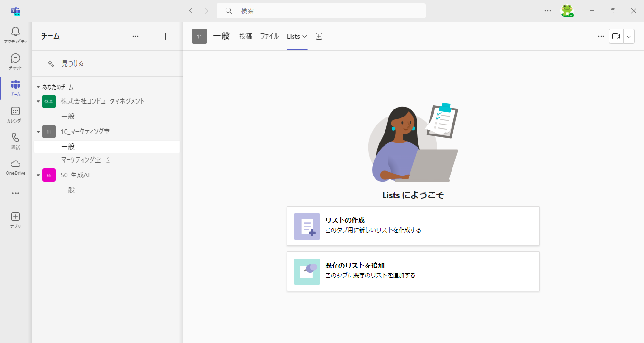Click the plus icon to create or join a team
The width and height of the screenshot is (644, 343).
(165, 36)
